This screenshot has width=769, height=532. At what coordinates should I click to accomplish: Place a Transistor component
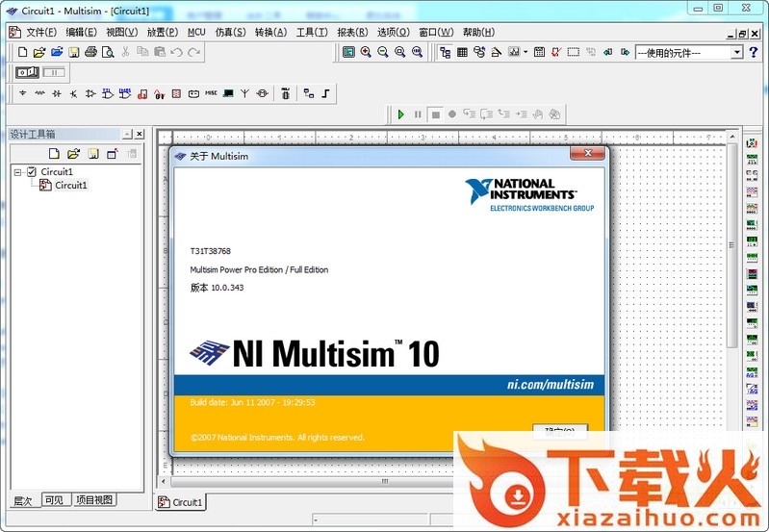tap(73, 93)
